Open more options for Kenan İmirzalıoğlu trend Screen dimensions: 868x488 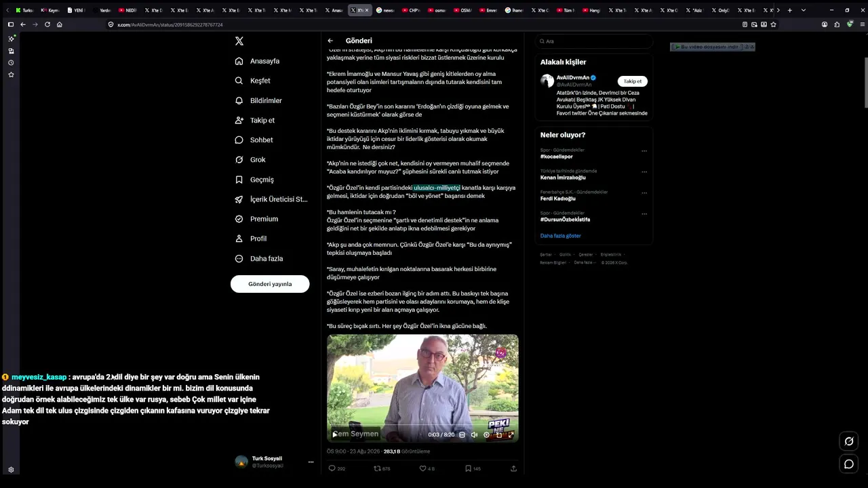[x=644, y=172]
